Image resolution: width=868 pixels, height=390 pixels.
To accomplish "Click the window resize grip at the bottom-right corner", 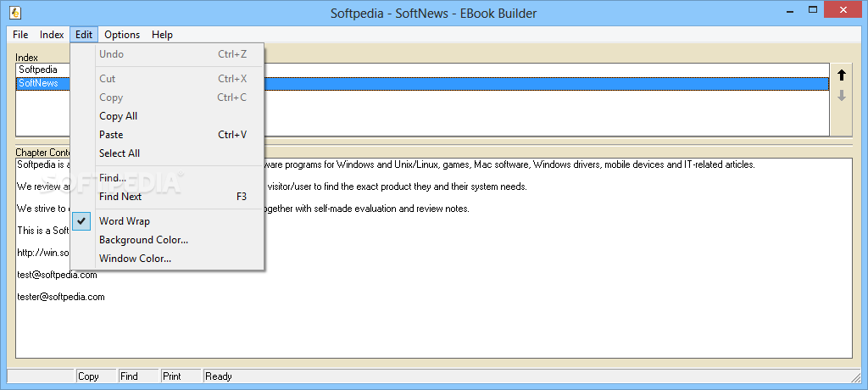I will [x=856, y=377].
